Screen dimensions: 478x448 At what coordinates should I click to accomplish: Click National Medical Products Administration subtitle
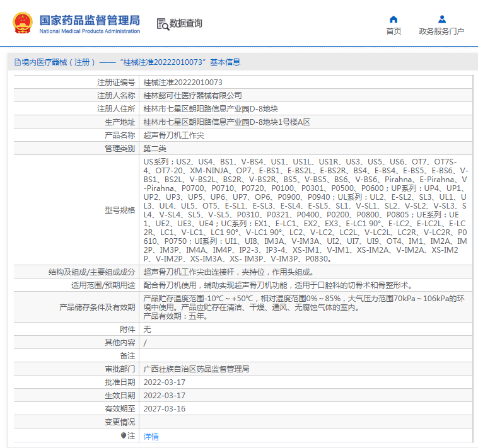[90, 31]
